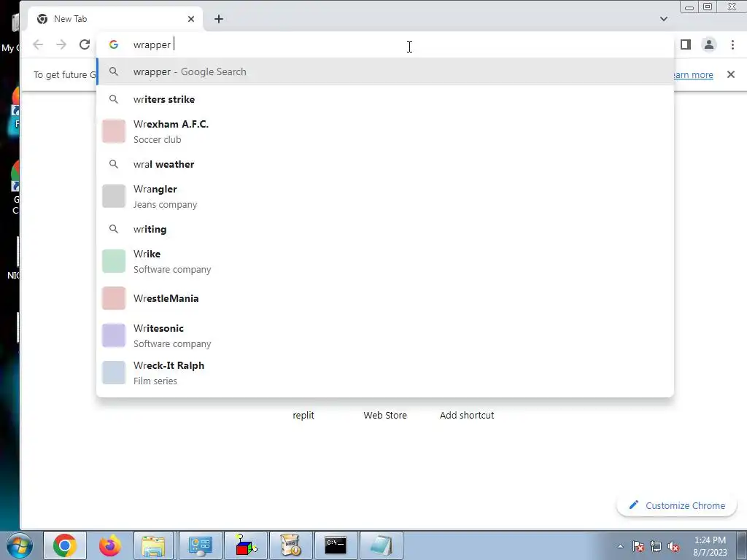
Task: Click the installer package taskbar icon
Action: [x=290, y=545]
